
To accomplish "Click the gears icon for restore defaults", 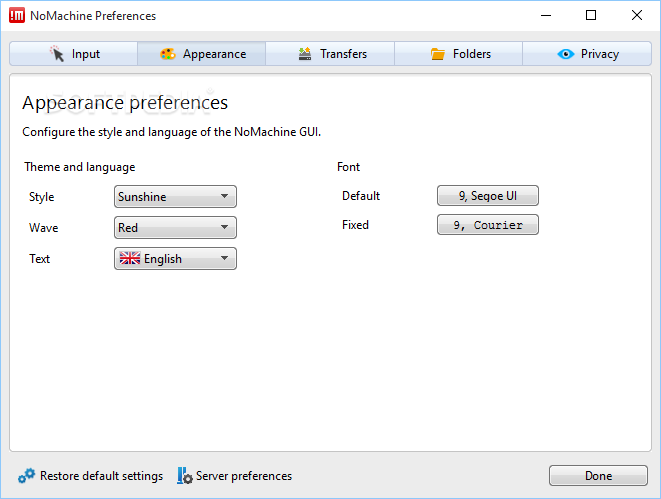I will [x=27, y=476].
